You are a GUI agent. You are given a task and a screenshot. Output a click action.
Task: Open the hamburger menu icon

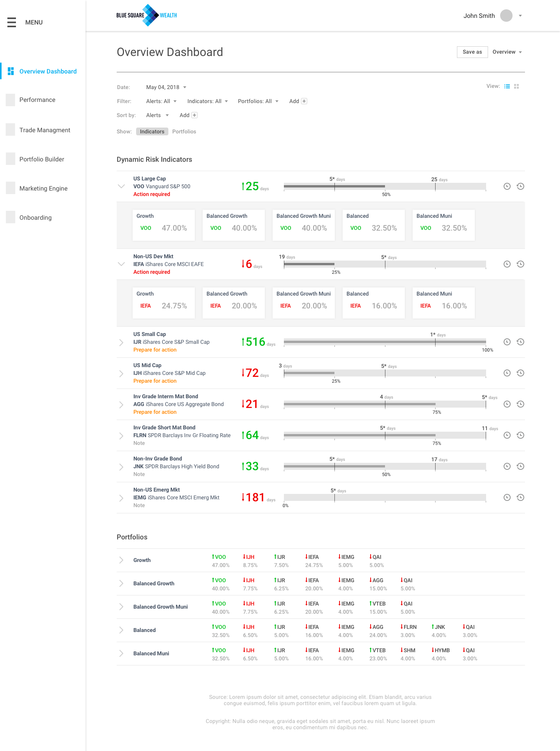point(12,22)
